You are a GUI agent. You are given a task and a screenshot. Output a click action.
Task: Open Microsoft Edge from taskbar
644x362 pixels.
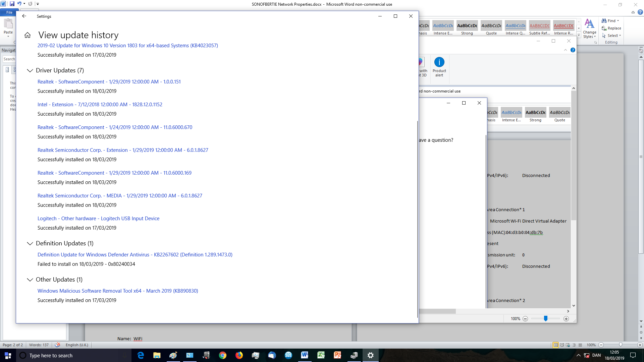(x=141, y=355)
